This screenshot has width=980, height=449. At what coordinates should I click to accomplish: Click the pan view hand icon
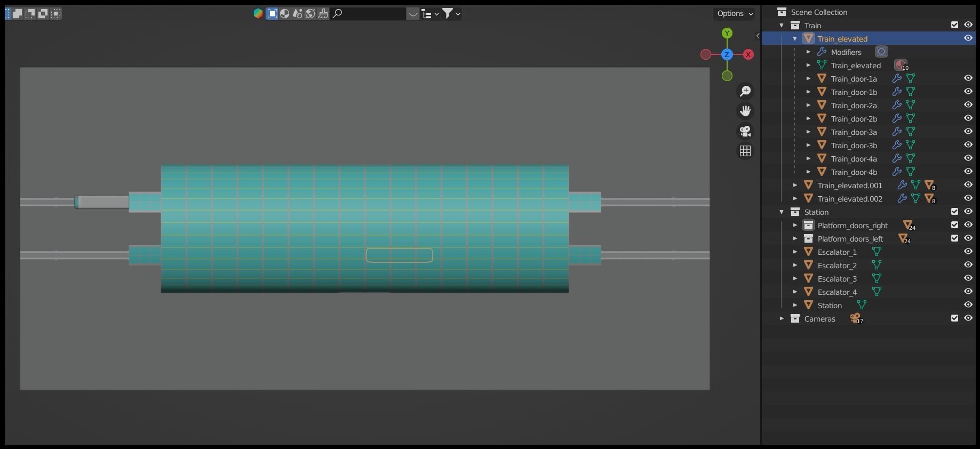[x=745, y=111]
